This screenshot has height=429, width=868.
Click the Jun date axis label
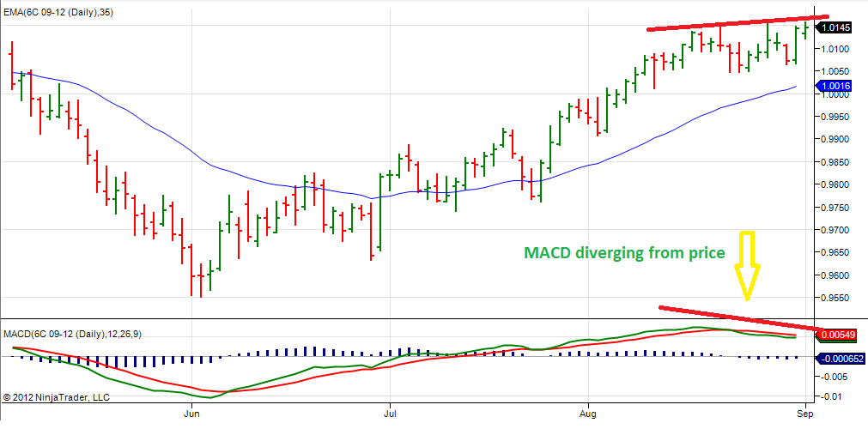tap(191, 414)
